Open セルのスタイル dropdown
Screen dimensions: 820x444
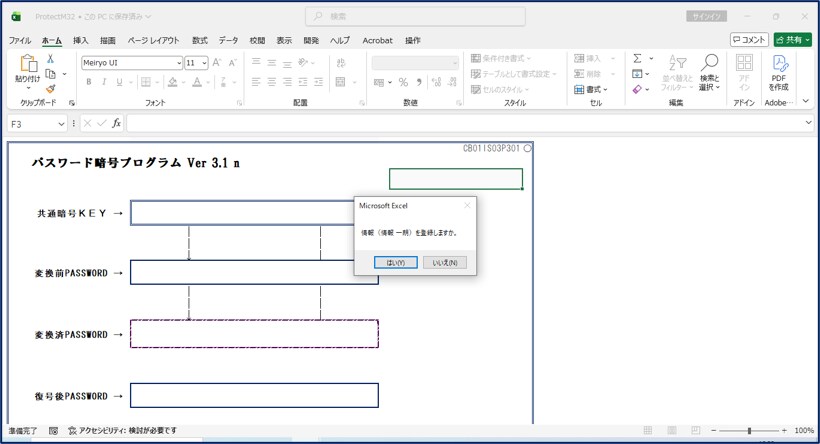coord(500,89)
